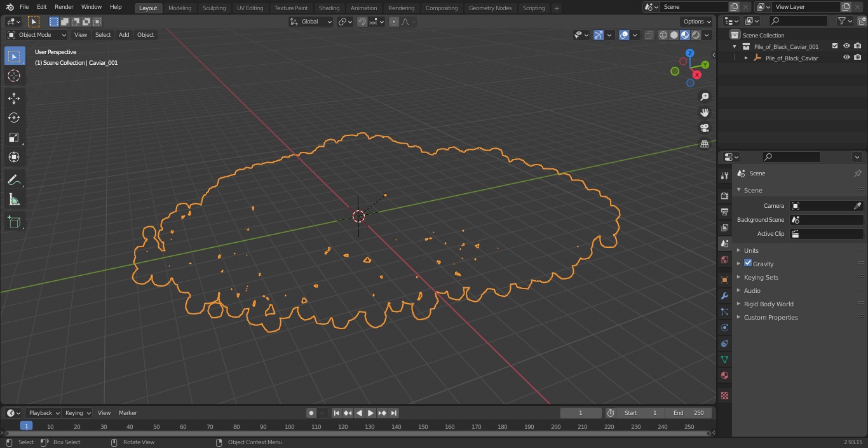This screenshot has height=448, width=868.
Task: Click the timeline frame 1 marker
Action: click(x=26, y=426)
